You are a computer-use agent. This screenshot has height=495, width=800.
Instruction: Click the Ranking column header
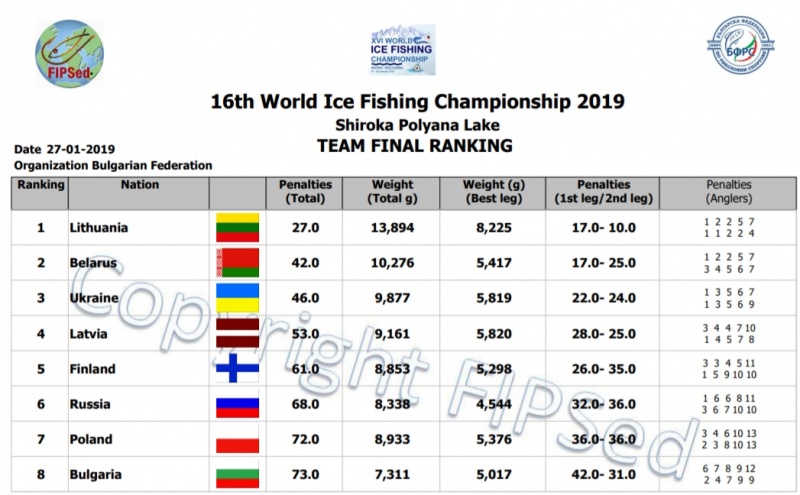pos(40,185)
